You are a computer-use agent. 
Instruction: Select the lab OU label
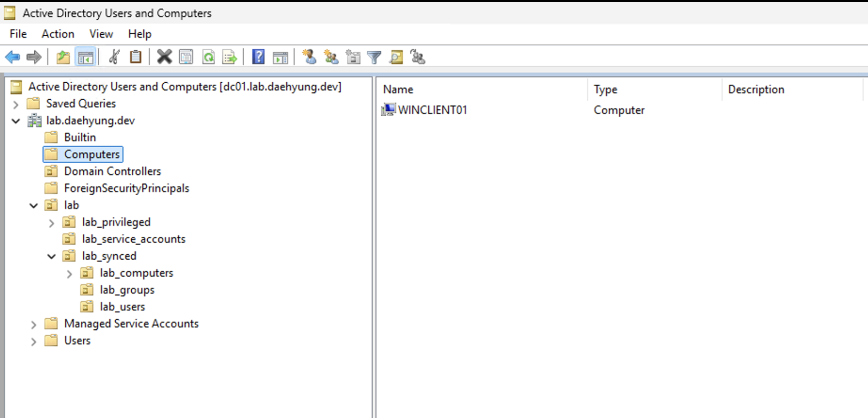71,205
